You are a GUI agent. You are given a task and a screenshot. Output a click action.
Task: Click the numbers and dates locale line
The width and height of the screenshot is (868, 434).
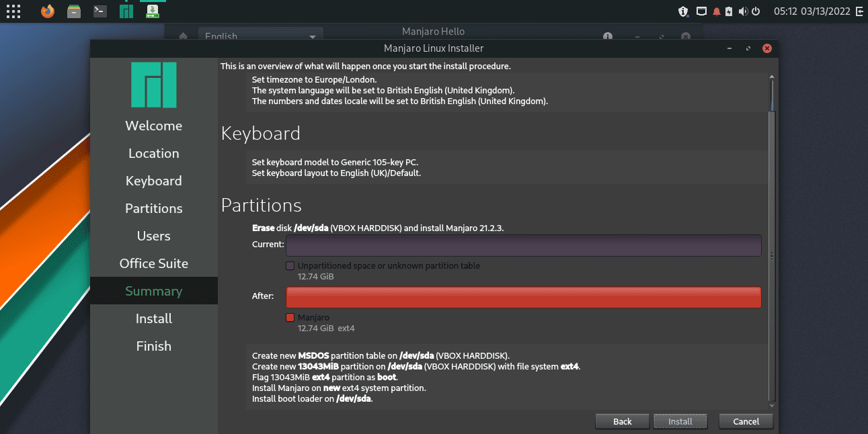400,101
